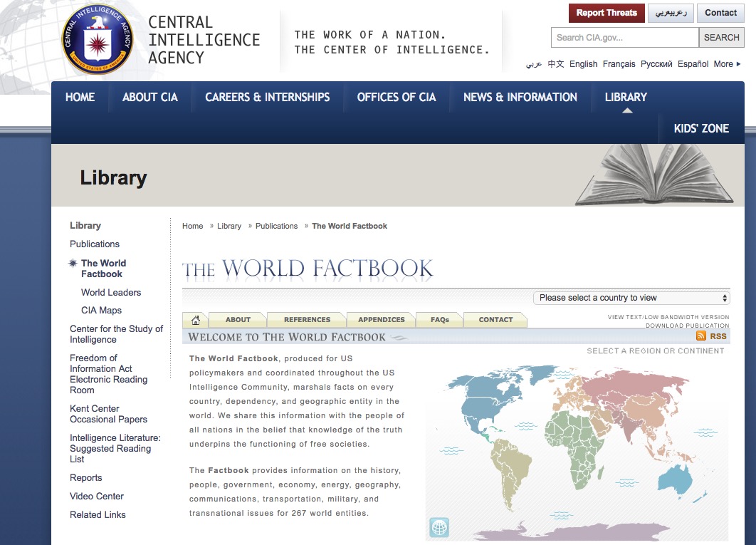Focus the Search CIA.gov field
This screenshot has width=756, height=545.
pyautogui.click(x=625, y=37)
